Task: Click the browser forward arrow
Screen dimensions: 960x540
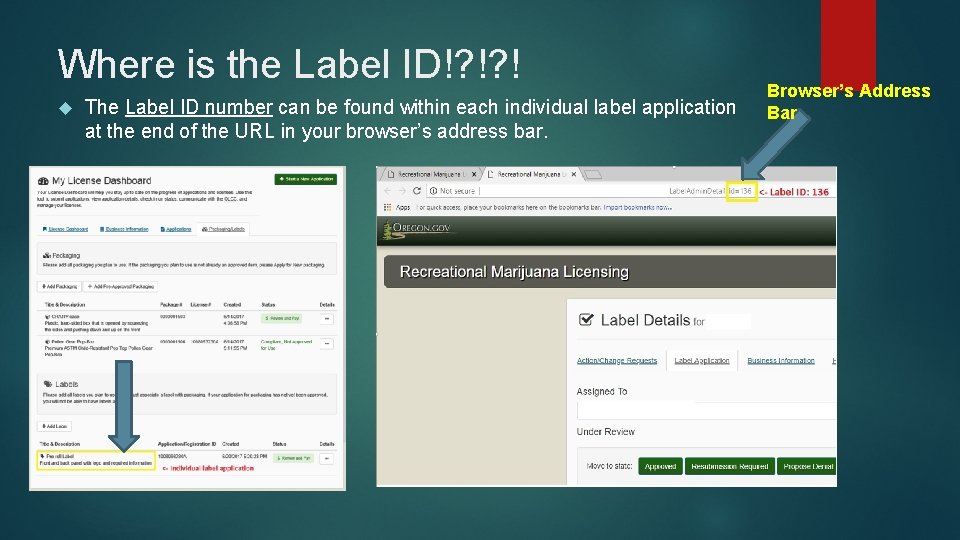Action: pyautogui.click(x=402, y=191)
